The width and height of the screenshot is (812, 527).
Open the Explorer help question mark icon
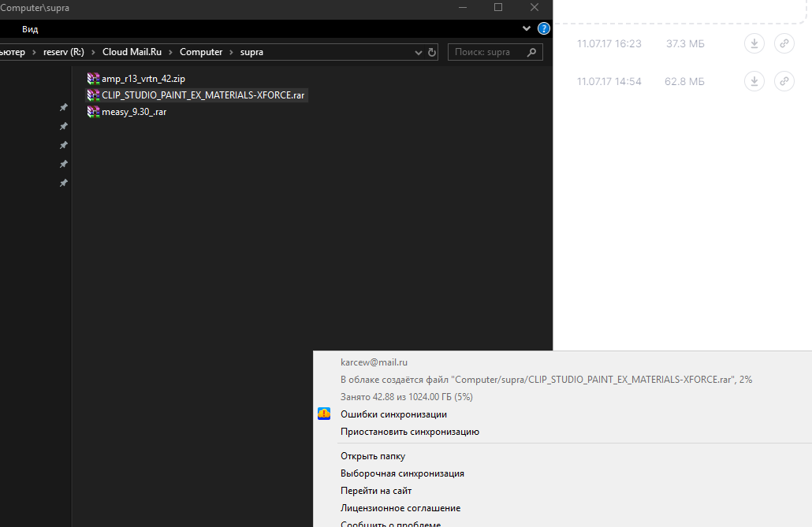point(543,29)
